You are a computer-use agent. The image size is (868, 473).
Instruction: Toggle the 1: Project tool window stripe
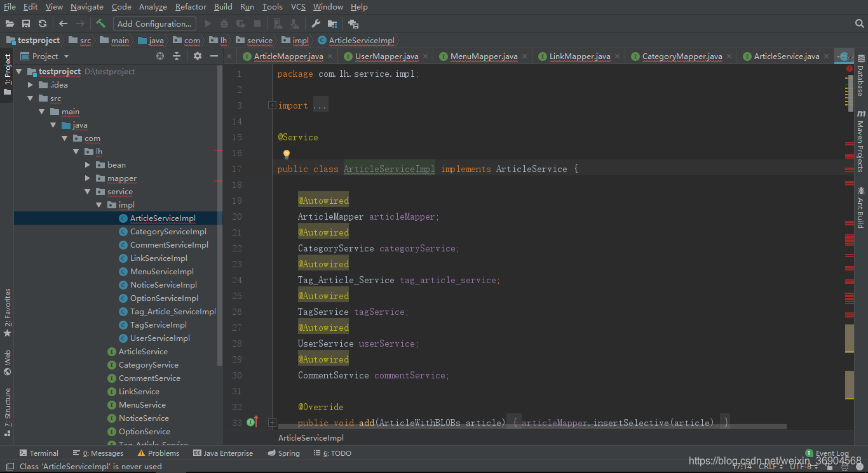point(7,74)
